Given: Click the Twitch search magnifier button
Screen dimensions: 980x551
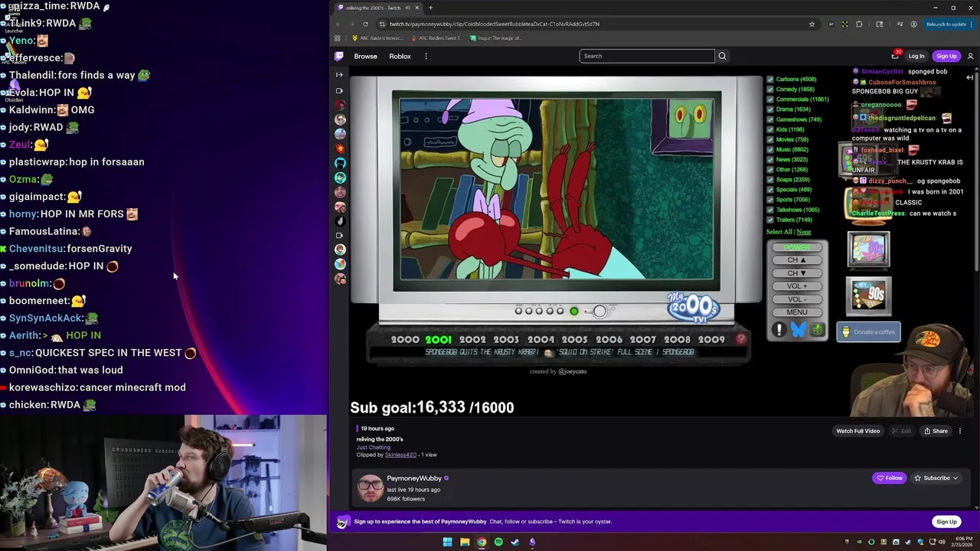Looking at the screenshot, I should pyautogui.click(x=722, y=56).
